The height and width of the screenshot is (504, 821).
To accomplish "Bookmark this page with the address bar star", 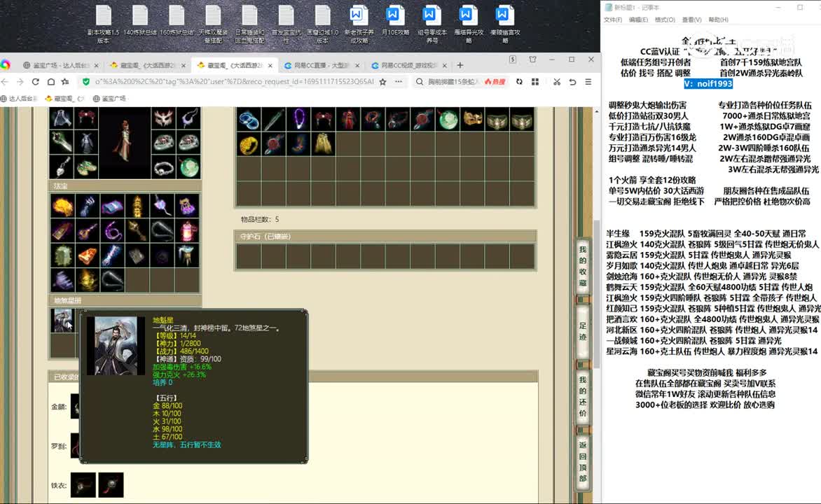I will coord(382,82).
